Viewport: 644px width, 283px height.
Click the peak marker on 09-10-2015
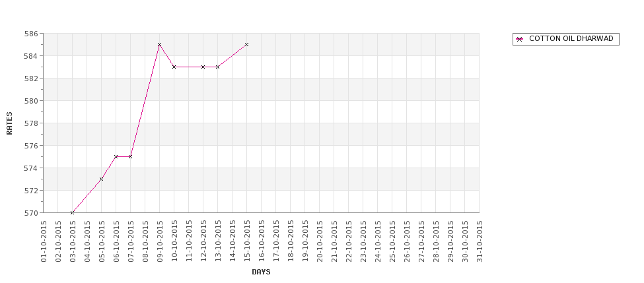(159, 44)
